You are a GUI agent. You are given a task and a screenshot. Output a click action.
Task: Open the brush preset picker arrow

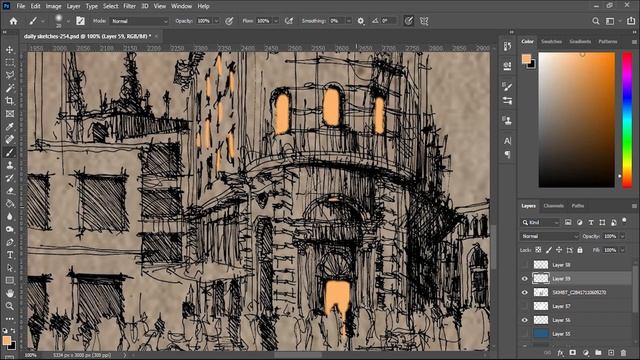(x=68, y=21)
